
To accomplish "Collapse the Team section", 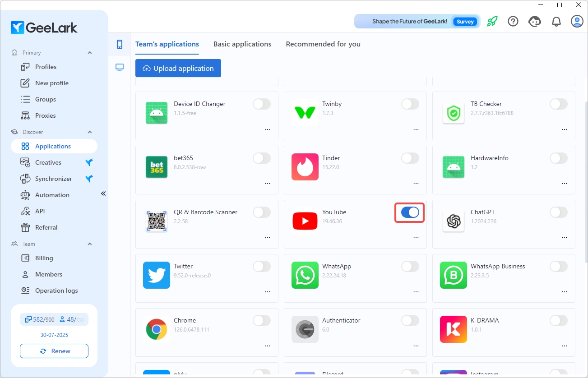I will [89, 244].
